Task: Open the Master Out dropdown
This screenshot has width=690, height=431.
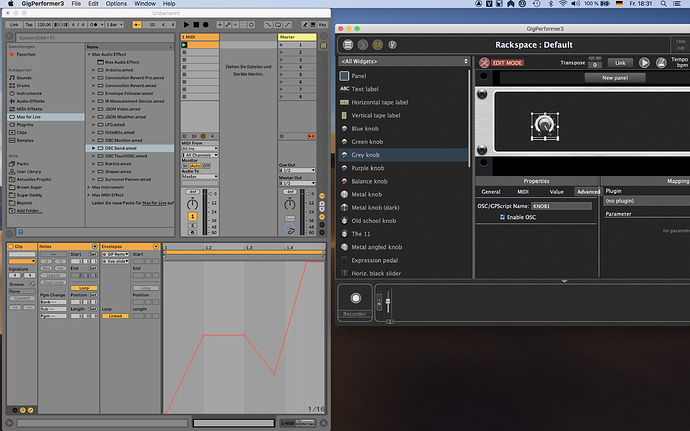Action: point(297,183)
